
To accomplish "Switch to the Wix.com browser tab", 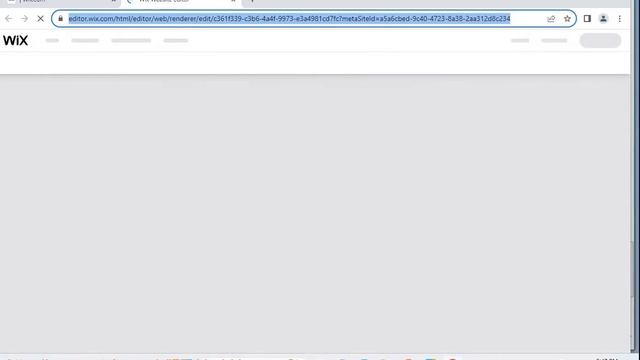I will [x=61, y=2].
